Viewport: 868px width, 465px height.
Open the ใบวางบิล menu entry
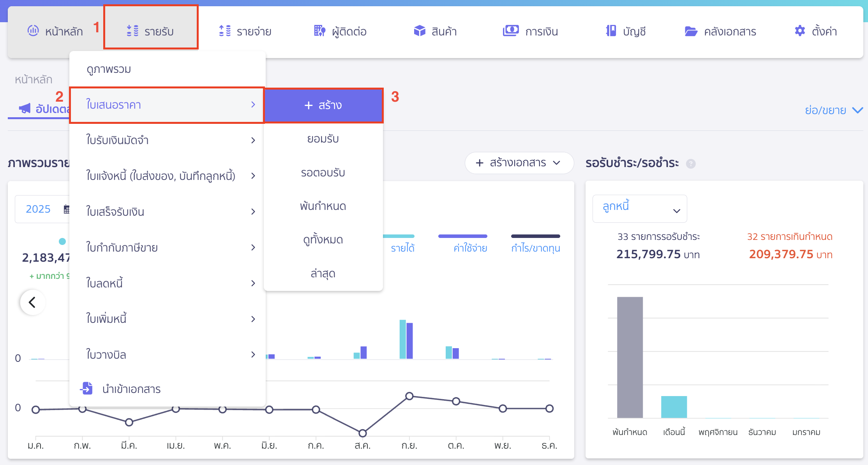pyautogui.click(x=106, y=355)
